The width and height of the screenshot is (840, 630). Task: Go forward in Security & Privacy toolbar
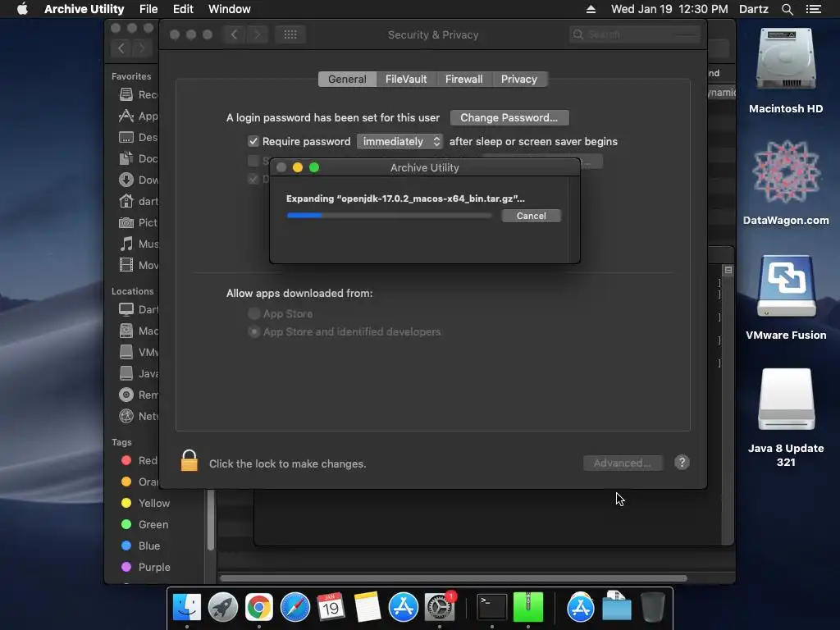257,34
